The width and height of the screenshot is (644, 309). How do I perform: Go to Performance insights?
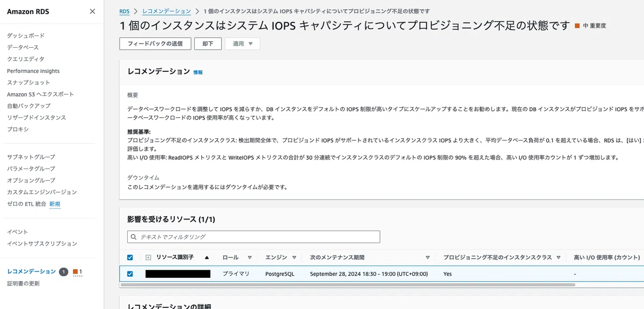point(33,71)
